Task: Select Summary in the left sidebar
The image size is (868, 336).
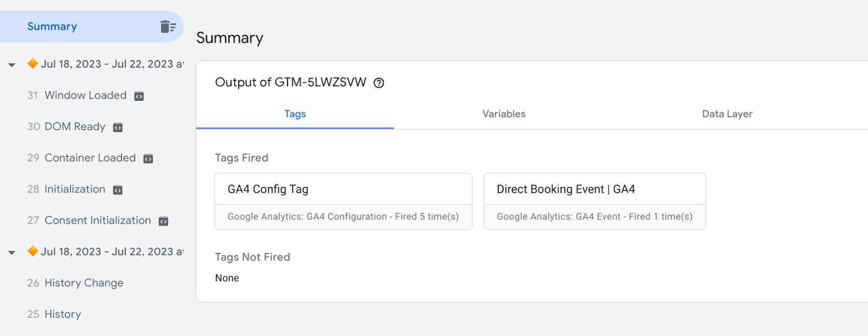Action: pyautogui.click(x=52, y=27)
